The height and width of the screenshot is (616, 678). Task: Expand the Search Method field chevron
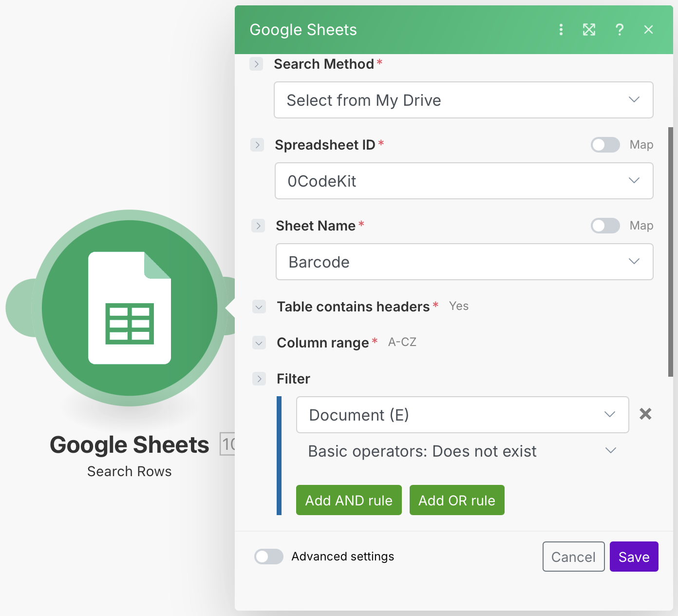[256, 64]
